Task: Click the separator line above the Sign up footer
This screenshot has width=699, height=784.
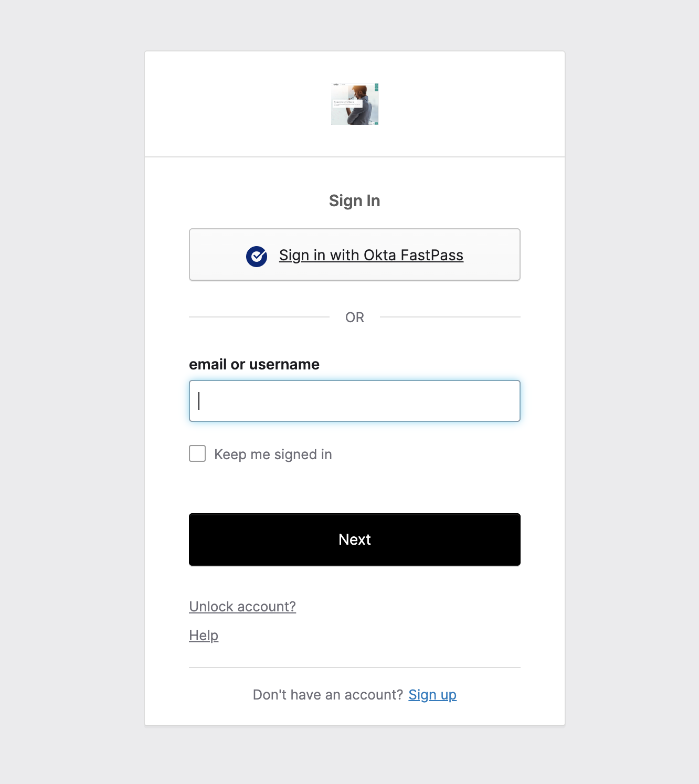Action: [x=355, y=668]
